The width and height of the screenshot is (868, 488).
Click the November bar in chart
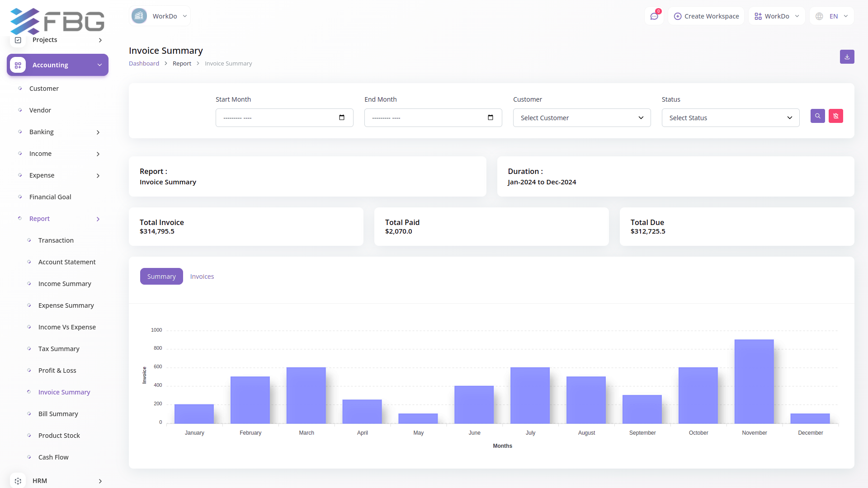click(754, 382)
